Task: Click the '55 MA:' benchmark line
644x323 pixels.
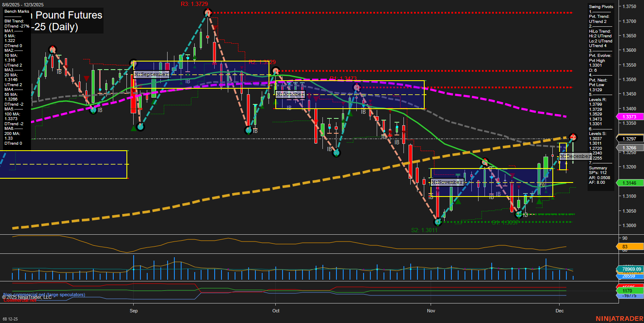Action: coord(11,95)
